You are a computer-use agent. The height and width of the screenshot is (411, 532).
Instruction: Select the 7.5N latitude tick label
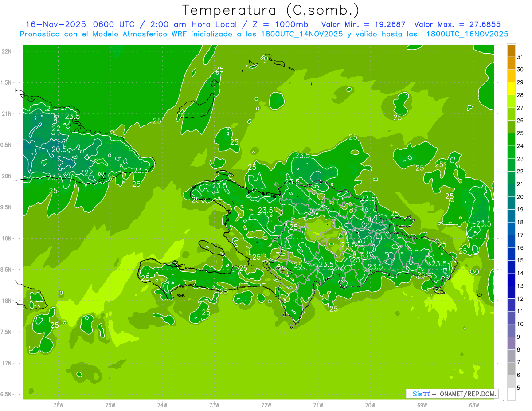coord(7,332)
